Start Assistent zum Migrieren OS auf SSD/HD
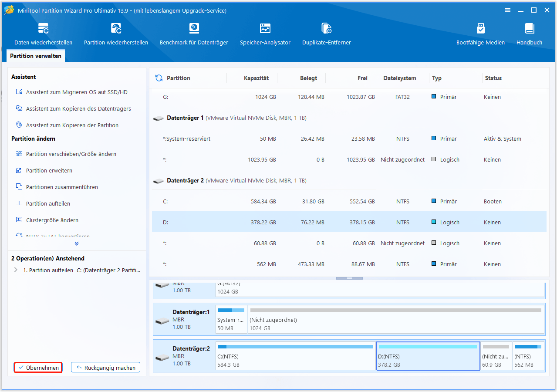557x392 pixels. [x=72, y=92]
